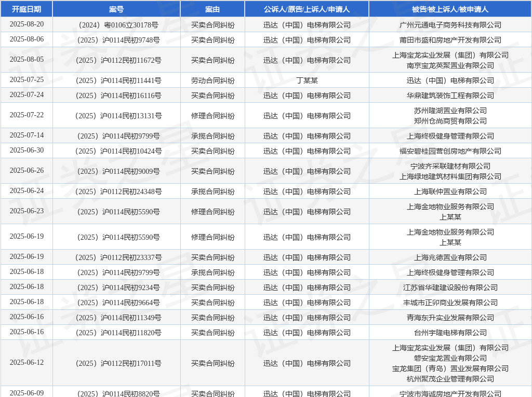Image resolution: width=532 pixels, height=397 pixels.
Task: Select the date 2025-08-06
Action: click(27, 39)
